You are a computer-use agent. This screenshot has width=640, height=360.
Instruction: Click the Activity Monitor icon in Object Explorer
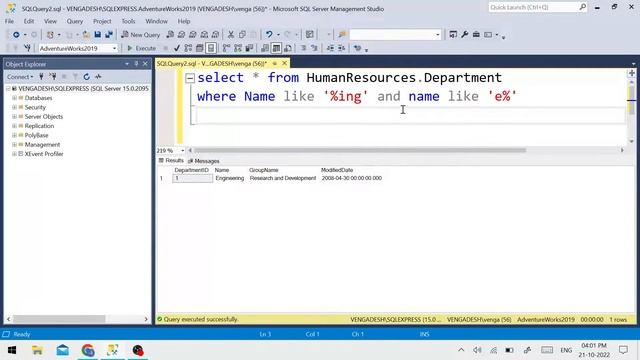click(98, 77)
